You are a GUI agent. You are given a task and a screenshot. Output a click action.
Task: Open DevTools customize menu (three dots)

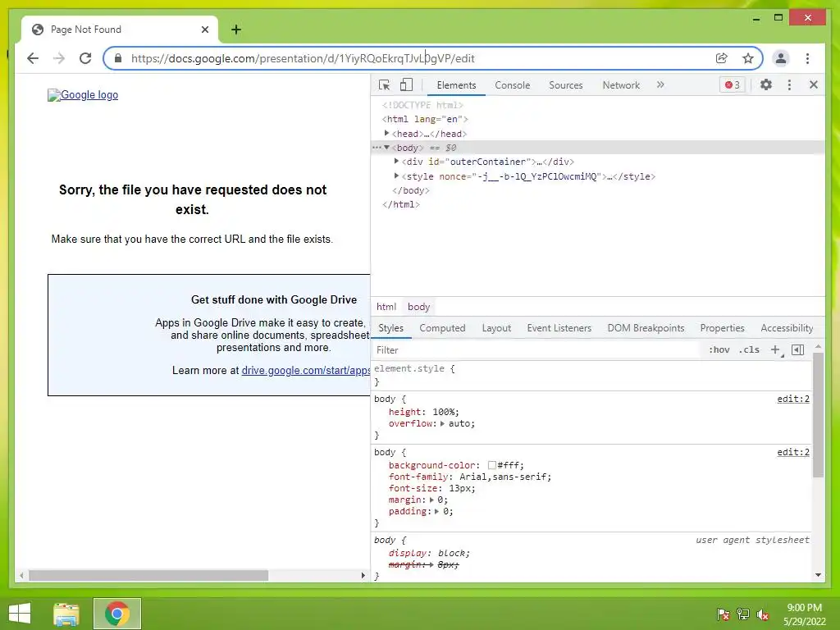tap(789, 84)
